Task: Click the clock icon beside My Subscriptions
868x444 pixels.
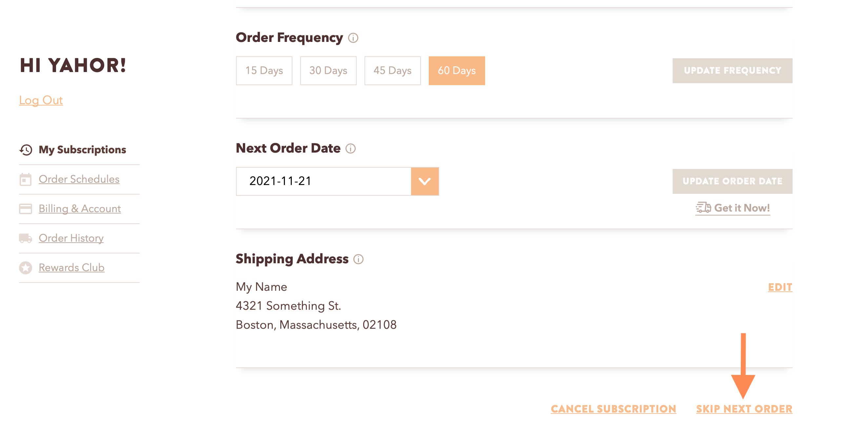Action: [25, 150]
